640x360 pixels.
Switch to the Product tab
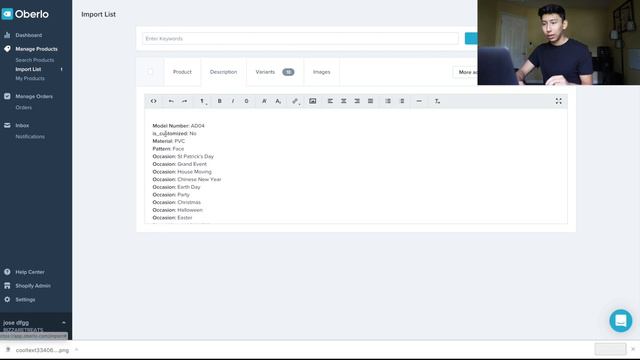[182, 72]
